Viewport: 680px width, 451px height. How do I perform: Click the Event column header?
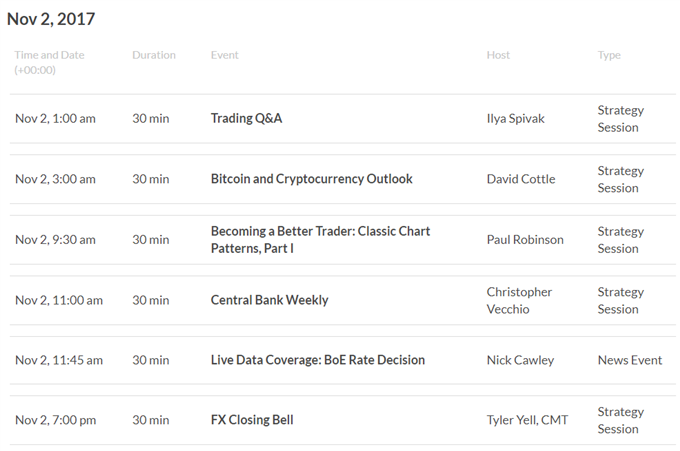[225, 55]
